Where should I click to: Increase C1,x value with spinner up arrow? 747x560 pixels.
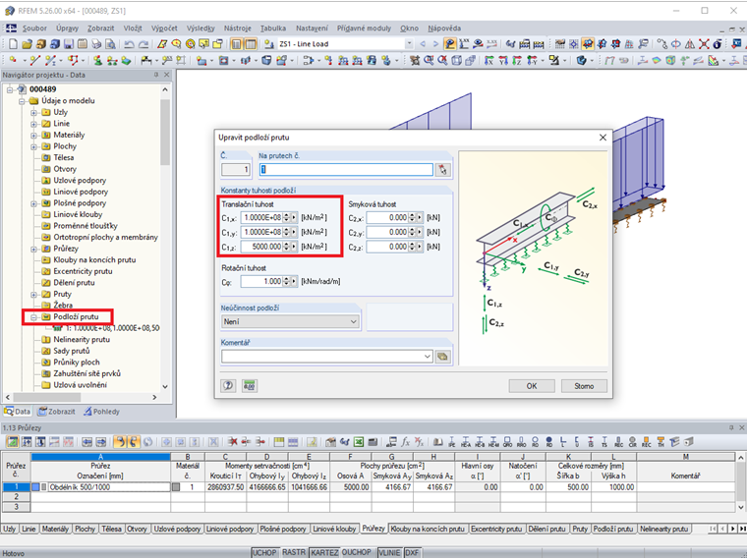(x=286, y=215)
